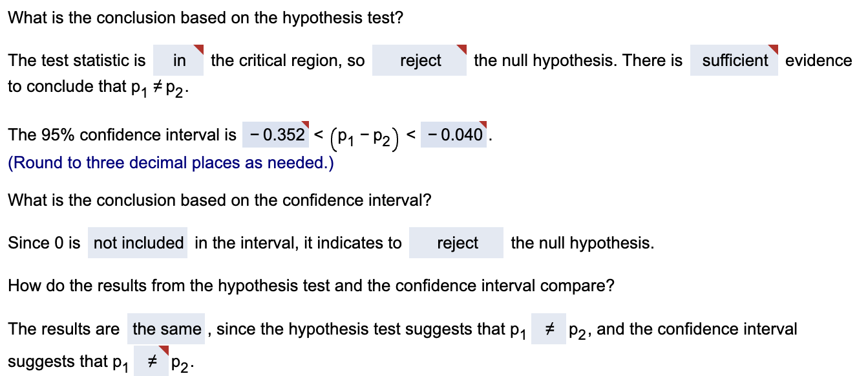Screen dimensions: 868x376
Task: Open the 'sufficient' evidence dropdown
Action: click(734, 60)
